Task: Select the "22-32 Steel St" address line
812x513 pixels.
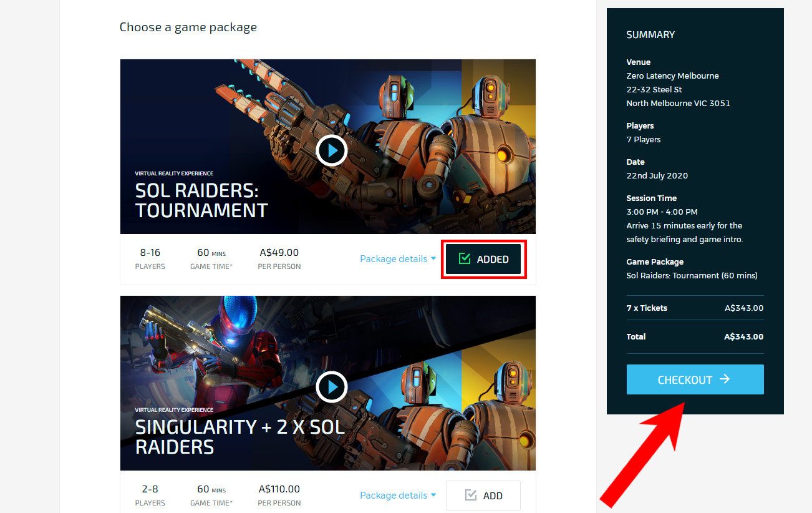Action: click(x=654, y=90)
